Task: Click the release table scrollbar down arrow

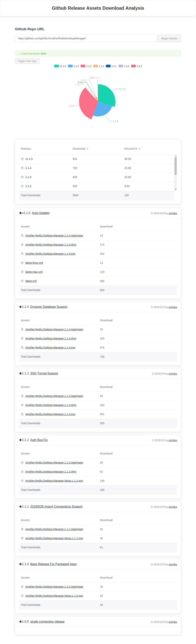Action: (x=176, y=189)
